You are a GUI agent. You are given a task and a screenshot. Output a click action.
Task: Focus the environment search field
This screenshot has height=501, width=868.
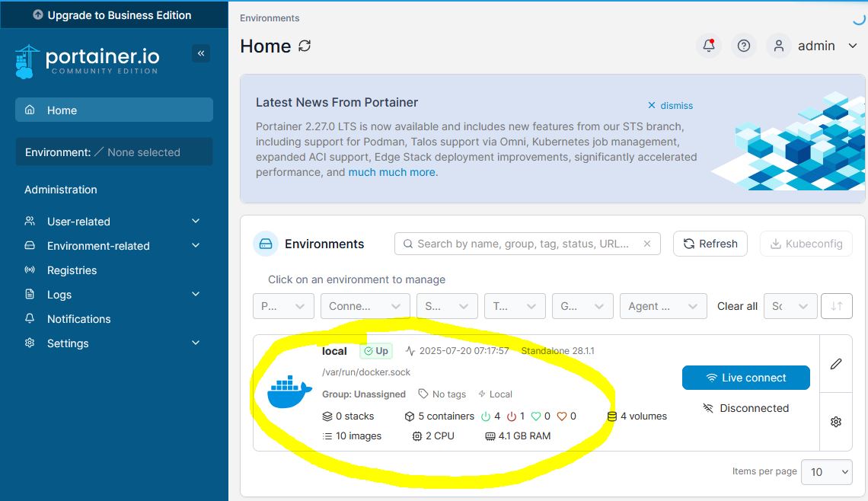click(x=527, y=244)
